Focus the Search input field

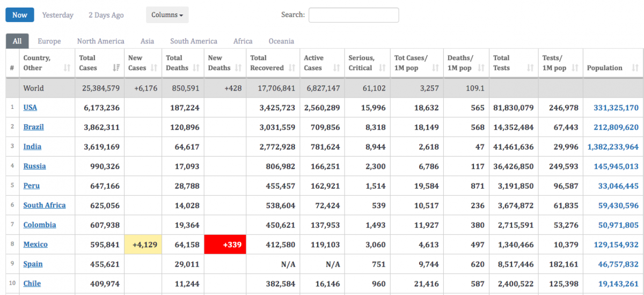354,15
